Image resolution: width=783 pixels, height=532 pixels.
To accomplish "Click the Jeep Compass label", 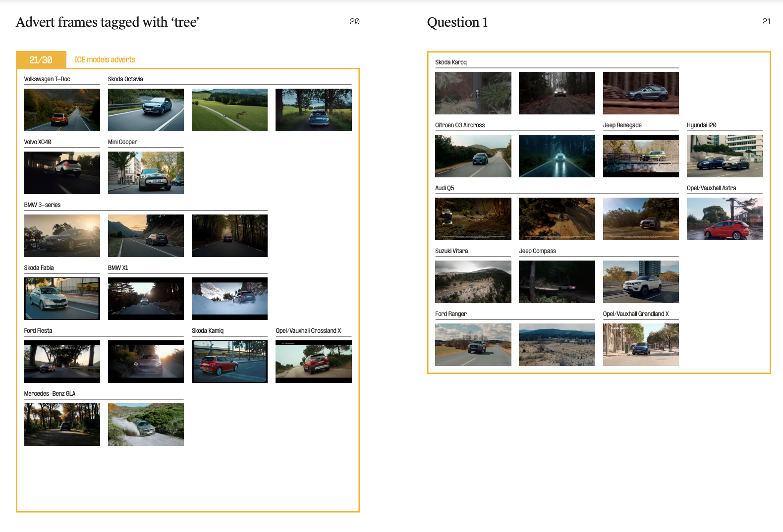I will (x=538, y=251).
